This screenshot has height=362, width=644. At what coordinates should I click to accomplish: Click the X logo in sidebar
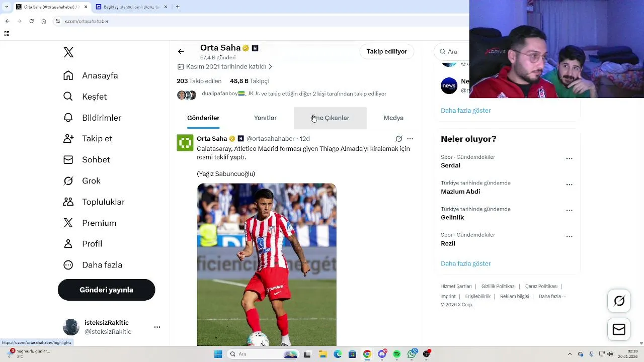(x=68, y=52)
